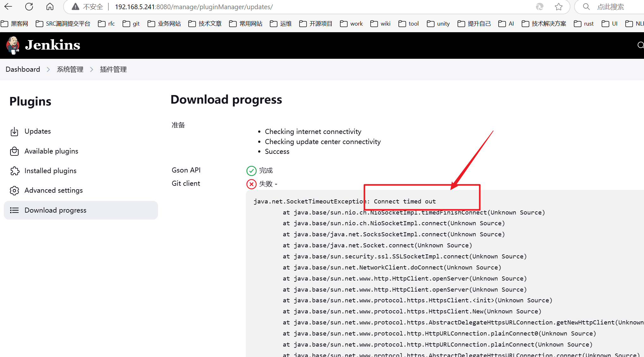644x357 pixels.
Task: Open the git bookmark folder
Action: click(x=131, y=24)
